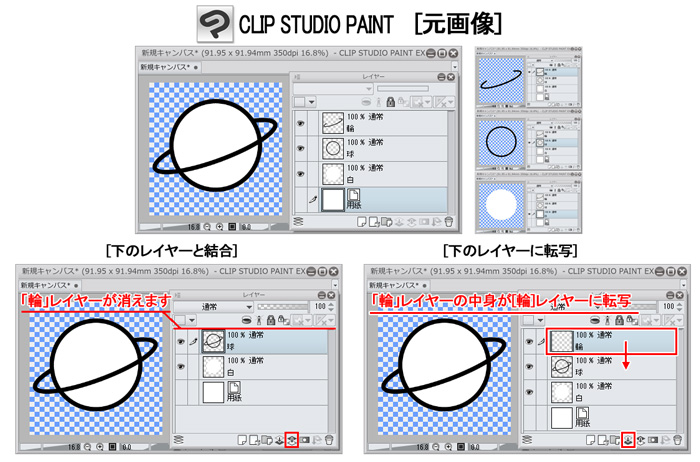
Task: Click New Layer Folder icon in 元画像 window
Action: coord(387,222)
